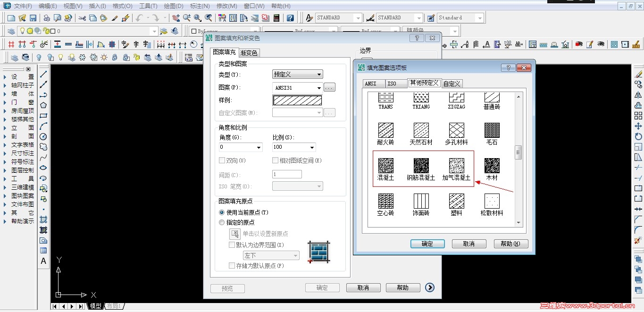Select the Circle draw tool
644x312 pixels.
[43, 136]
